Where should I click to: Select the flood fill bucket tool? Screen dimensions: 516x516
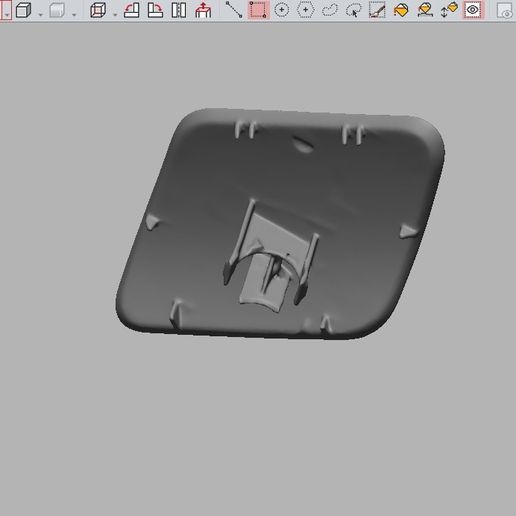401,10
